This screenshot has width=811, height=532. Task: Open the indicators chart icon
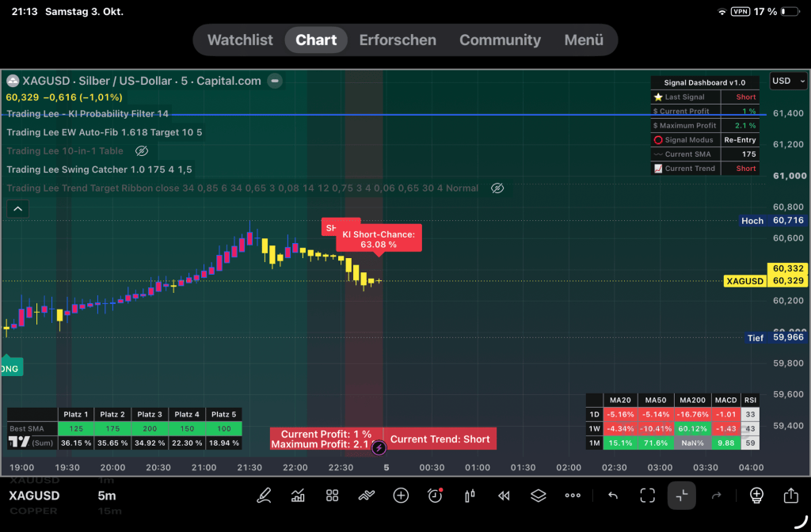(298, 496)
